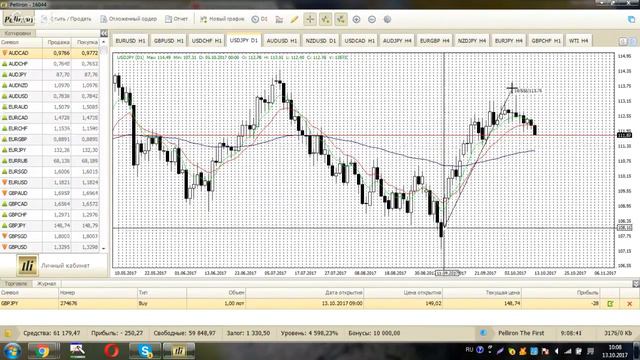Zoom in the chart
640x360 pixels.
[x=356, y=19]
